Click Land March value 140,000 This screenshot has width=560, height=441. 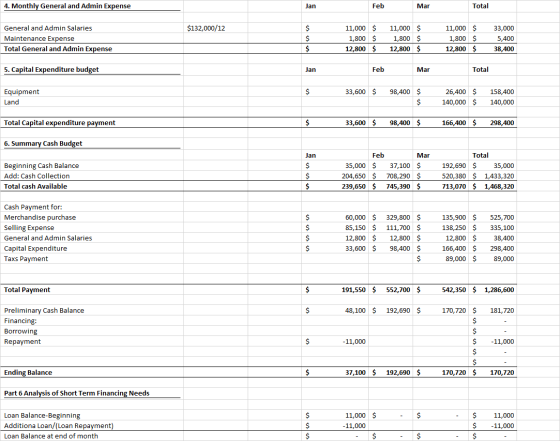454,102
